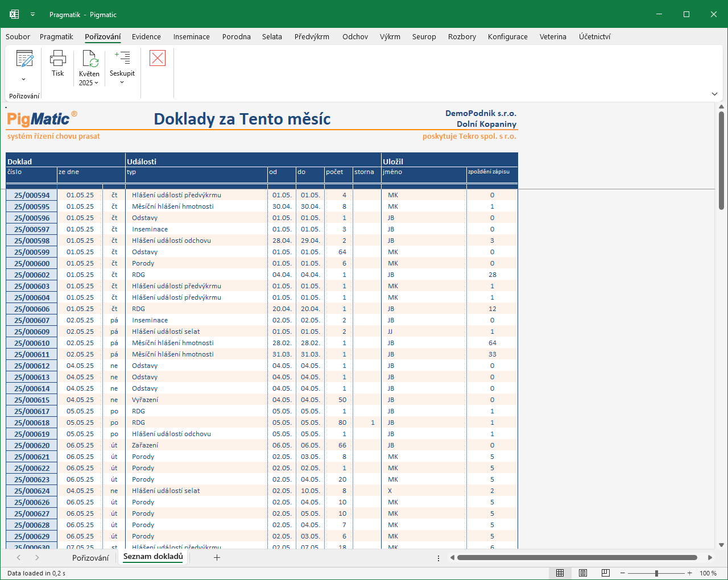The width and height of the screenshot is (728, 580).
Task: Click the vertical scrollbar thumb
Action: click(x=721, y=161)
